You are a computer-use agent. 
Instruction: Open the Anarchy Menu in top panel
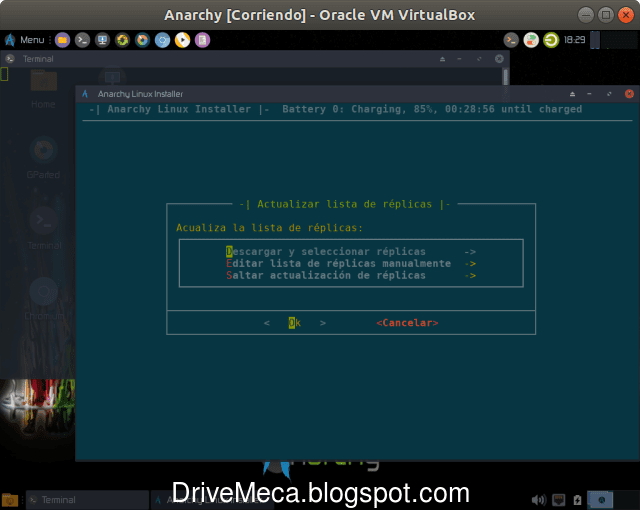[x=25, y=40]
